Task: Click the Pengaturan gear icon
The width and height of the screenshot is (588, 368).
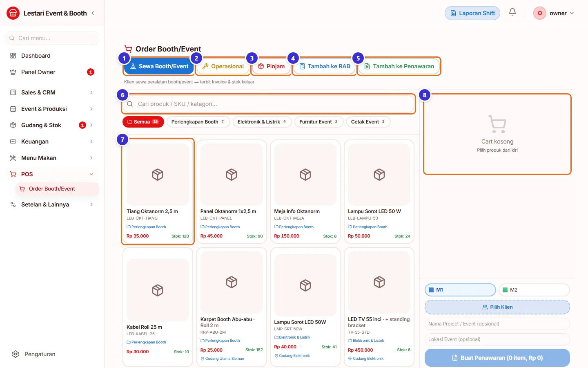Action: coord(16,354)
